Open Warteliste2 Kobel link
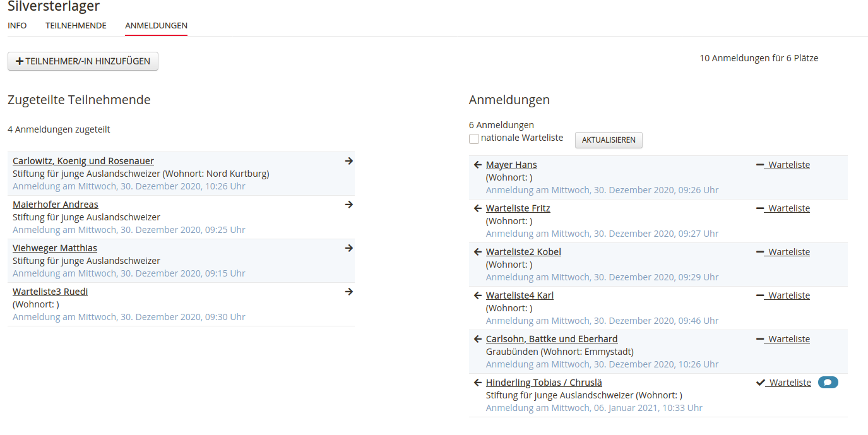Viewport: 868px width, 435px height. (x=523, y=252)
